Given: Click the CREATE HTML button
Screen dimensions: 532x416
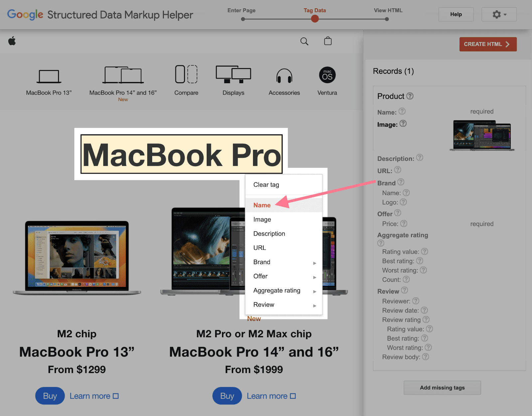Looking at the screenshot, I should [x=488, y=44].
